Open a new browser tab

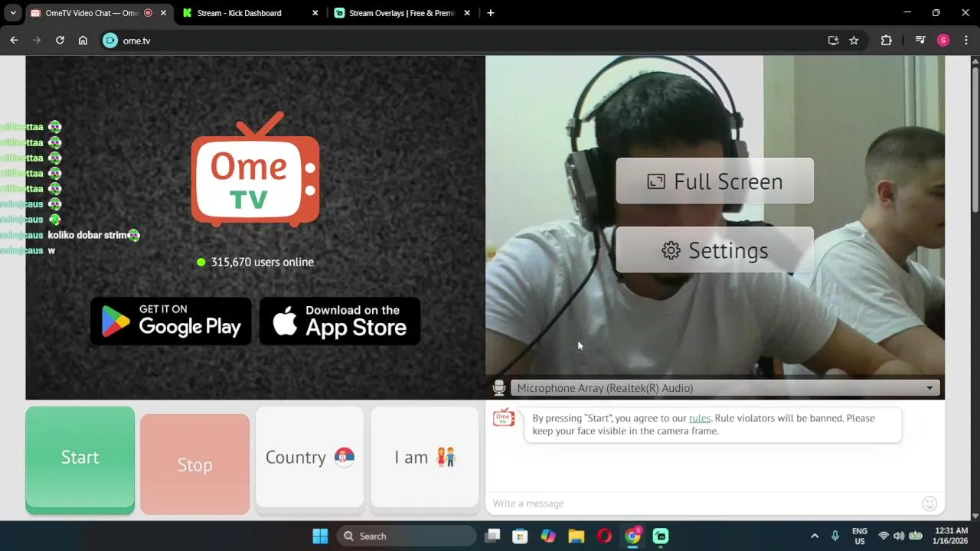coord(490,13)
